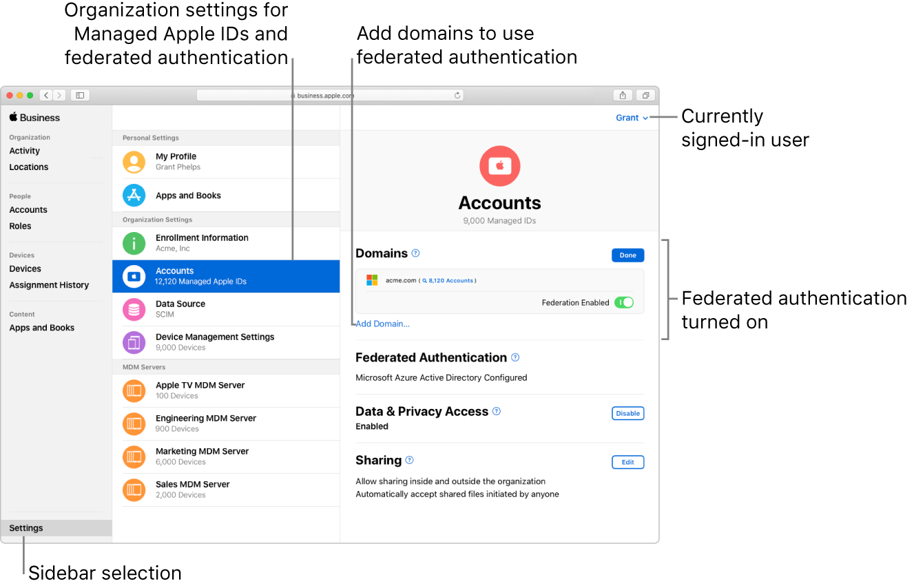Click the Microsoft logo beside acme.com

[x=372, y=280]
